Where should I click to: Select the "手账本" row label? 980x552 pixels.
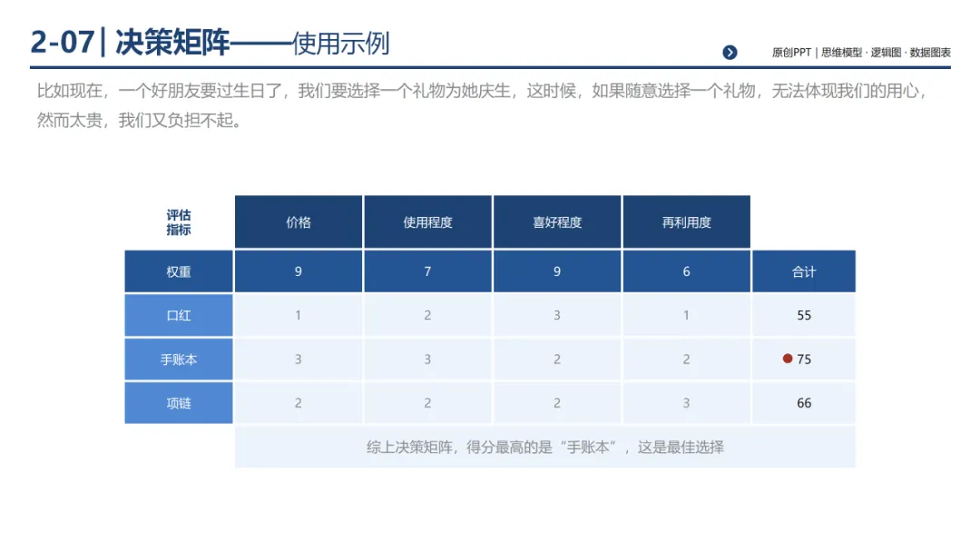178,359
